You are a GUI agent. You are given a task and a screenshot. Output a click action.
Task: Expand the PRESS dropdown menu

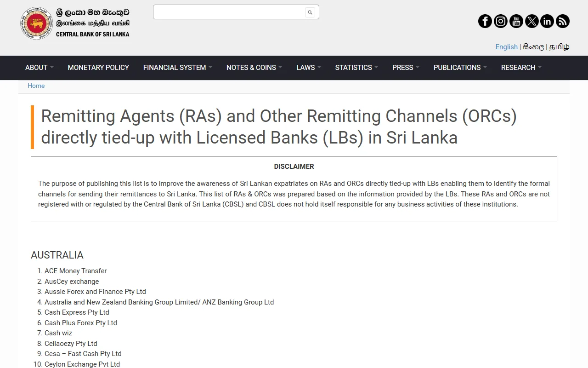406,67
